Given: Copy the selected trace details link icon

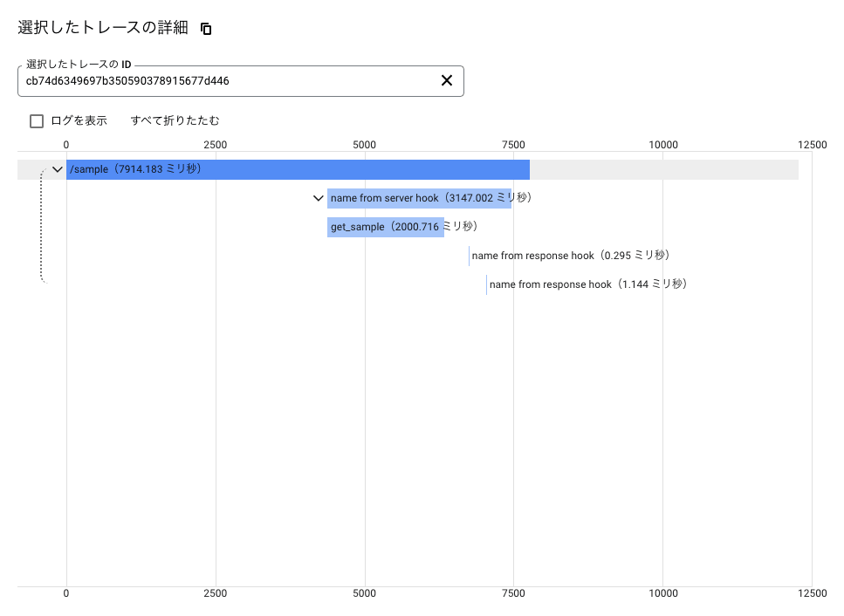Looking at the screenshot, I should (206, 29).
